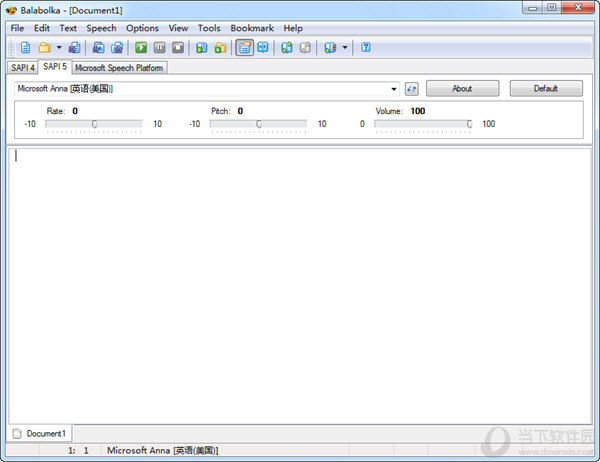
Task: Expand the dropdown arrow beside the bookmark icon
Action: click(x=345, y=47)
